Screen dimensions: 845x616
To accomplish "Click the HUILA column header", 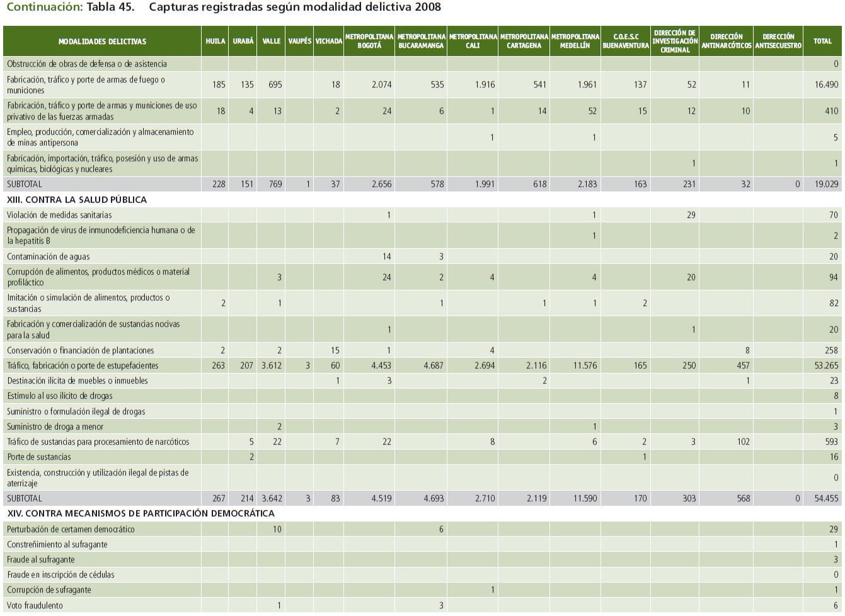I will click(x=215, y=41).
